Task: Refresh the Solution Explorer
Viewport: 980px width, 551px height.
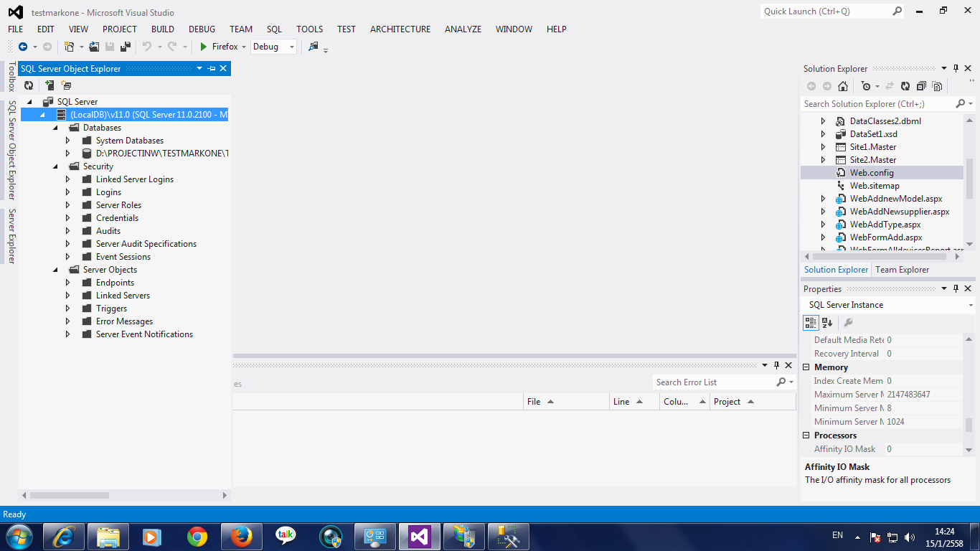Action: point(905,86)
